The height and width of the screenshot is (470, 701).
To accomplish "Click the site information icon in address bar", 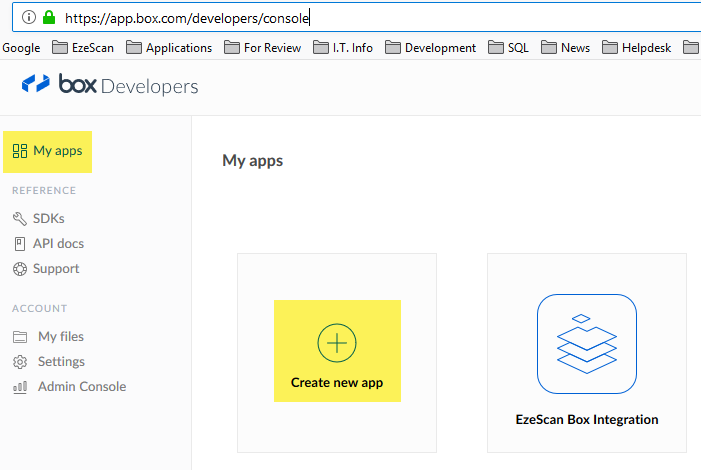I will [28, 17].
